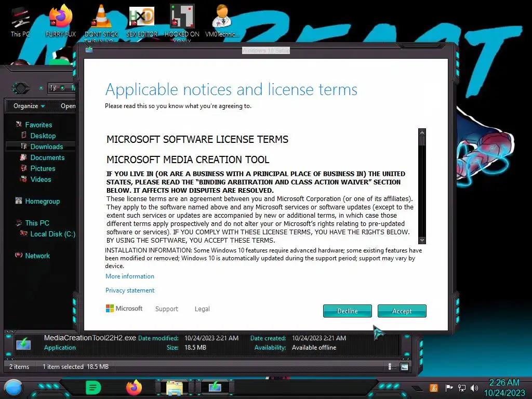Image resolution: width=532 pixels, height=399 pixels.
Task: Click the MediaCreationTool22H2.exe filename text
Action: click(x=90, y=338)
